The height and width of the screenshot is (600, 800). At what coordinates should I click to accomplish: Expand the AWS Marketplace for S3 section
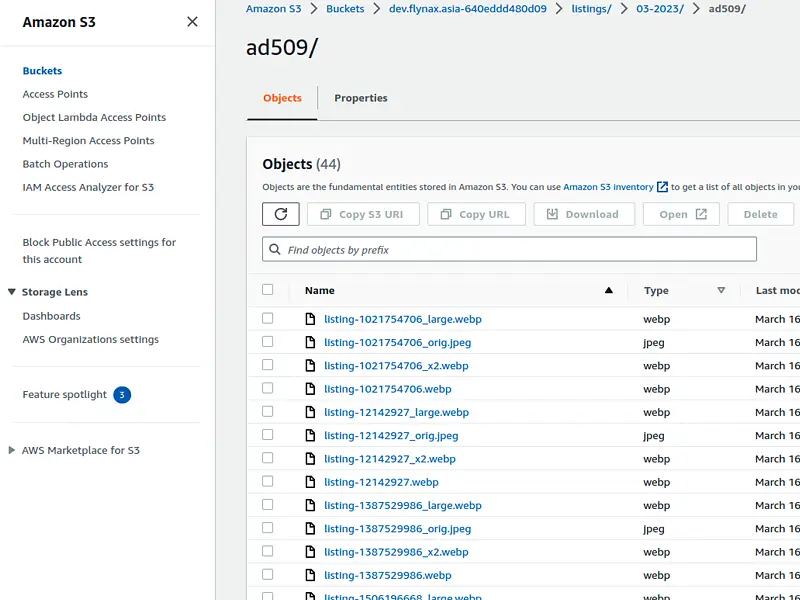12,450
